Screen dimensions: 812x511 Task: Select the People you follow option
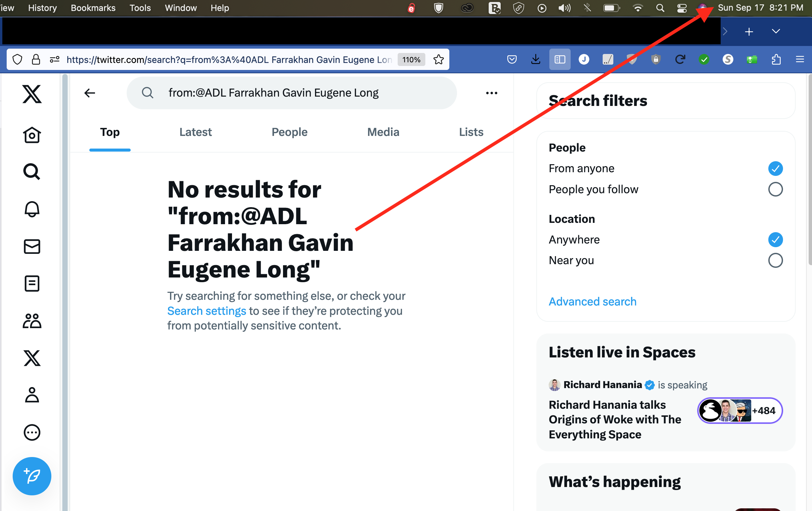coord(775,189)
